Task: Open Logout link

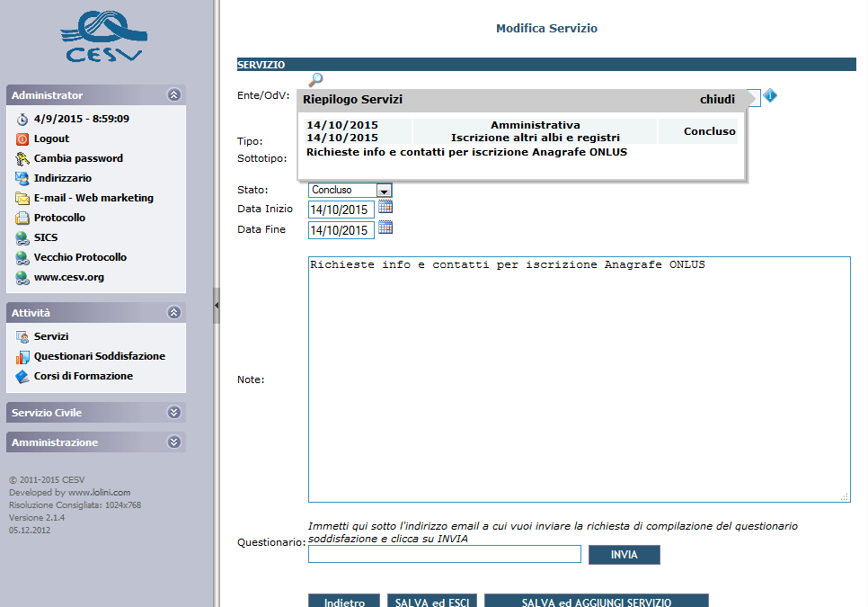Action: click(51, 138)
